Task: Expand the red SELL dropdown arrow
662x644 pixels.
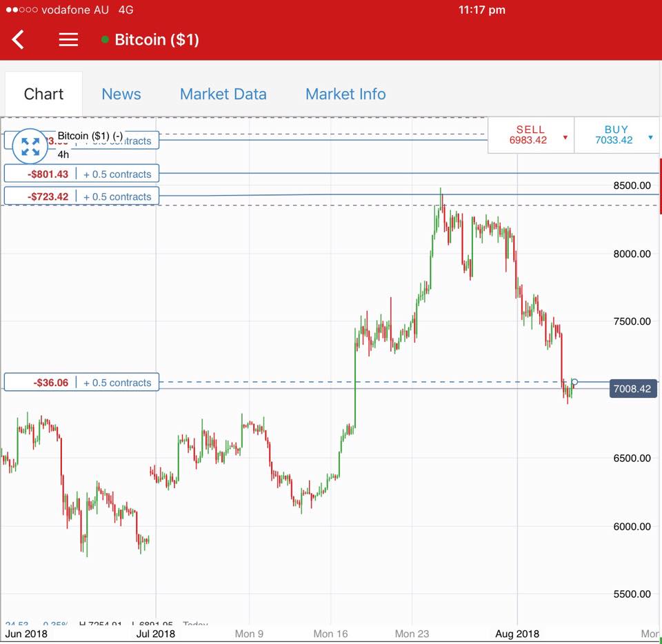Action: (565, 138)
